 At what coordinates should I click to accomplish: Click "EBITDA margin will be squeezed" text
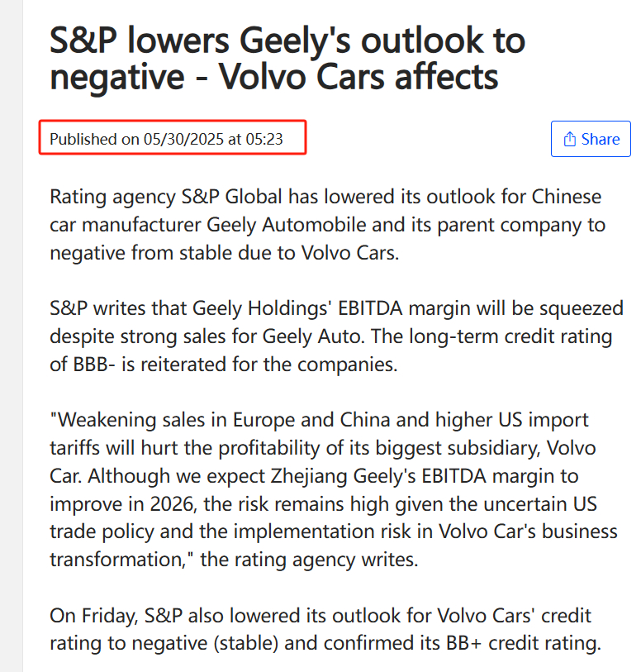tap(481, 308)
